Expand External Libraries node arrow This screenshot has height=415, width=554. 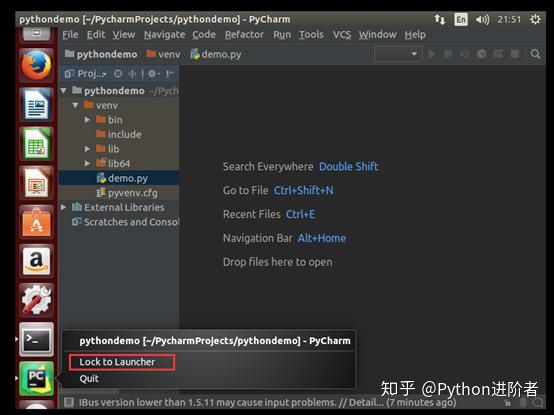coord(64,207)
